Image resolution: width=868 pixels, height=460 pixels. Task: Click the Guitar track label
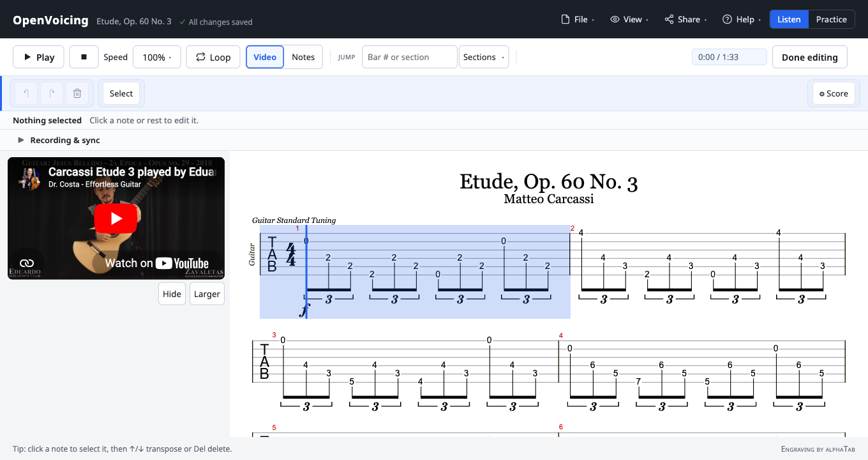[x=251, y=254]
